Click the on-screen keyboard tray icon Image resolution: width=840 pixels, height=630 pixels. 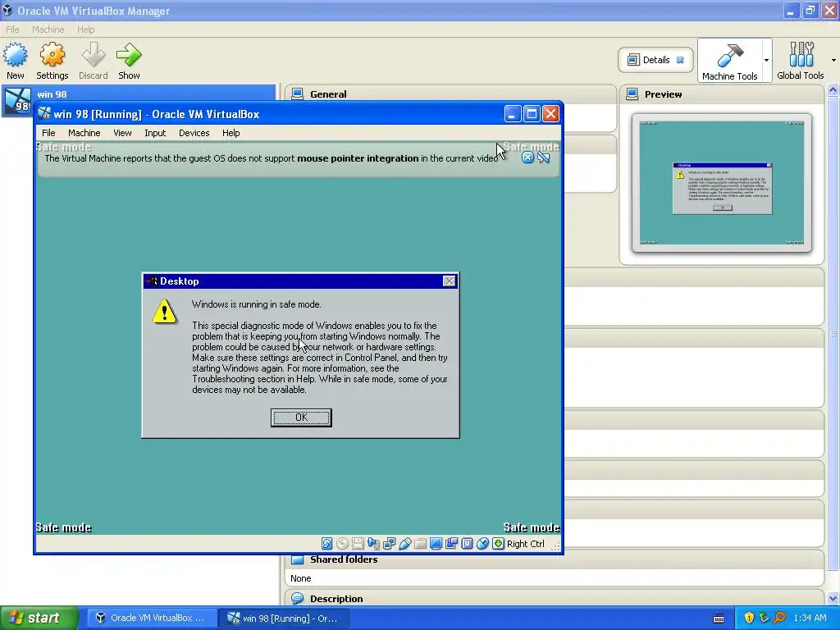[719, 619]
